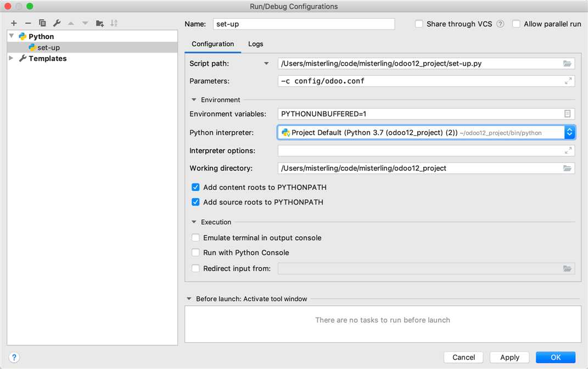Expand the Templates tree node
The image size is (588, 369).
coord(11,59)
